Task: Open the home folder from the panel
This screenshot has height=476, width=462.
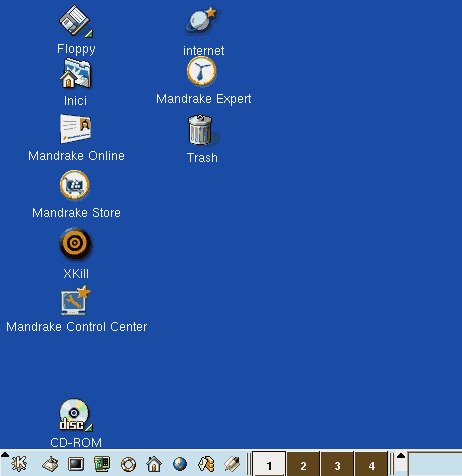Action: [x=154, y=464]
